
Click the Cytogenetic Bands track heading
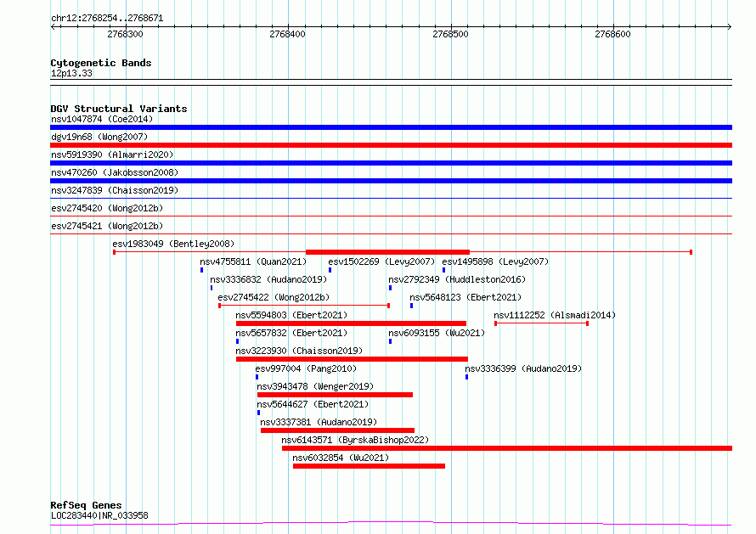101,63
